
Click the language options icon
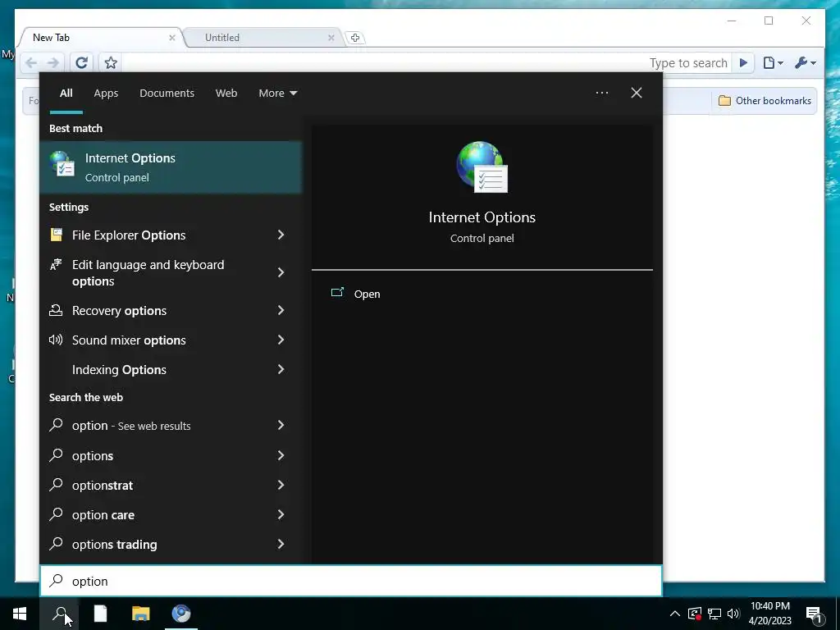pos(56,265)
